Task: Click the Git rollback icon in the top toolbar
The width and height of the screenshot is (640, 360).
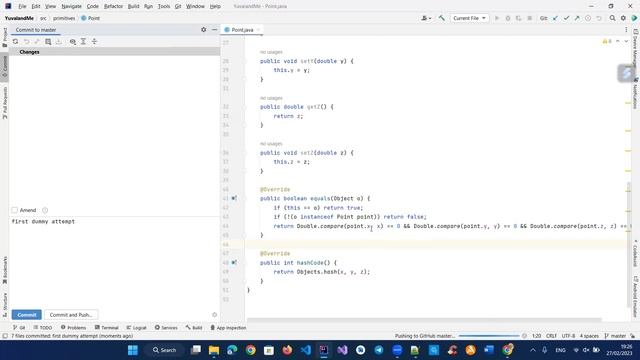Action: (x=599, y=18)
